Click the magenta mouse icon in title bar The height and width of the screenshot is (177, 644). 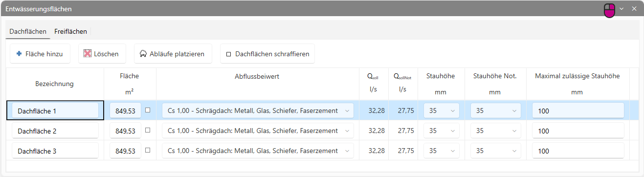tap(609, 10)
